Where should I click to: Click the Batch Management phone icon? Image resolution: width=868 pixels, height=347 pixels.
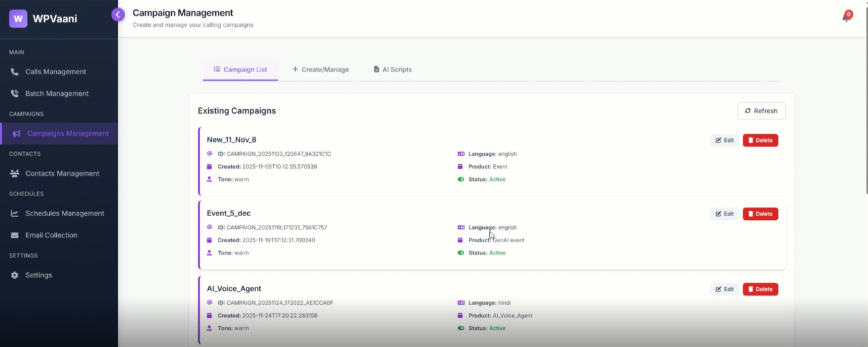coord(15,93)
